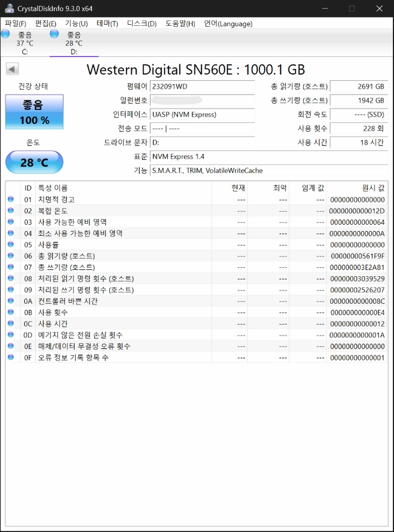Screen dimensions: 394x532
Task: Click status dot for attribute 0B 사용 횟수
Action: (x=11, y=312)
